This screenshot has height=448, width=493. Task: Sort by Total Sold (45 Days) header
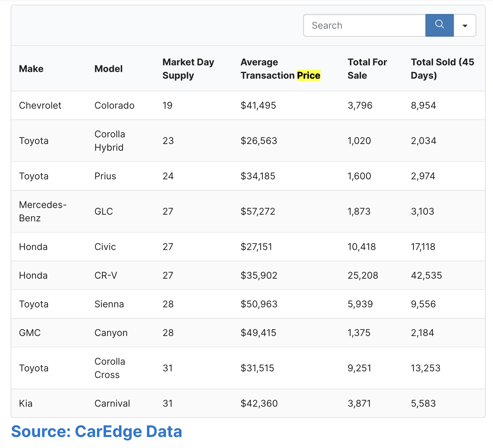click(442, 69)
